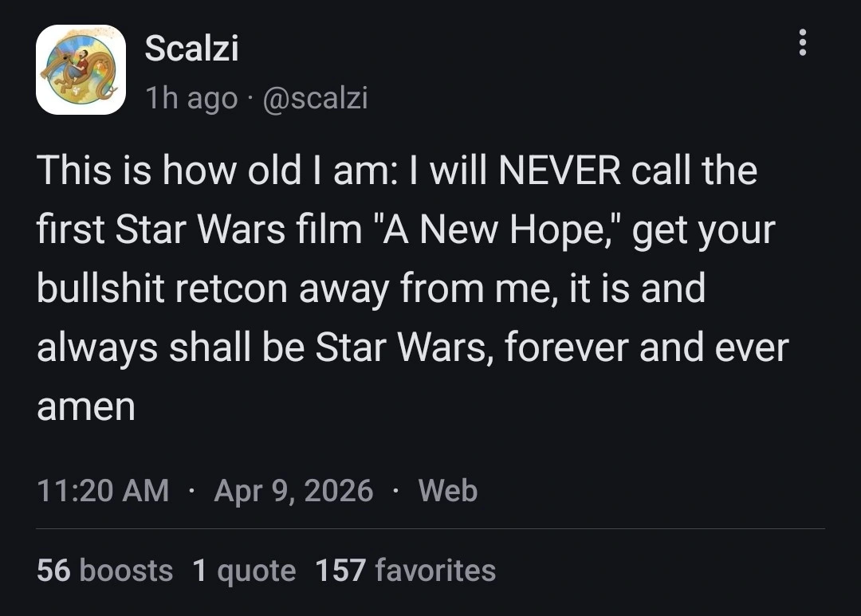Click the Web source label

pyautogui.click(x=447, y=491)
